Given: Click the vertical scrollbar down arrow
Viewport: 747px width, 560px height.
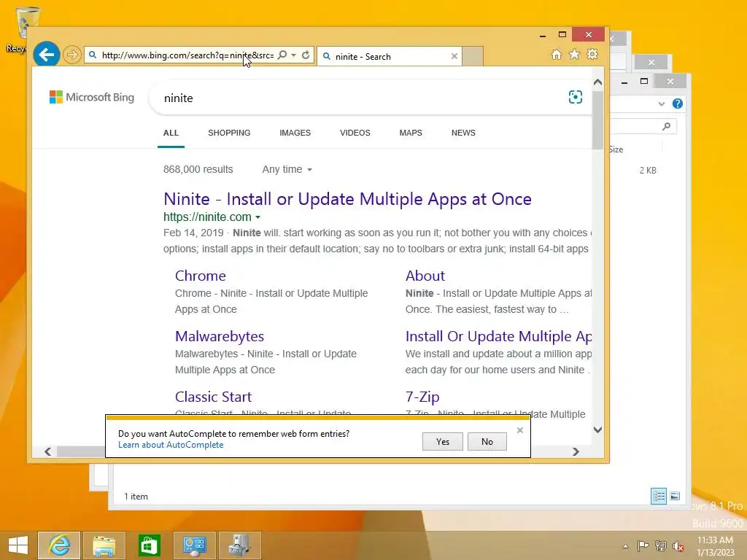Looking at the screenshot, I should coord(598,429).
